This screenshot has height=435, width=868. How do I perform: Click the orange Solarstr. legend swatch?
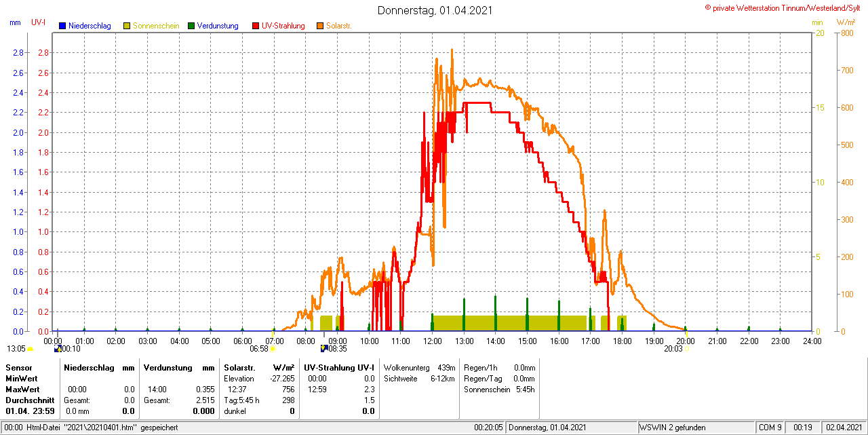click(320, 26)
